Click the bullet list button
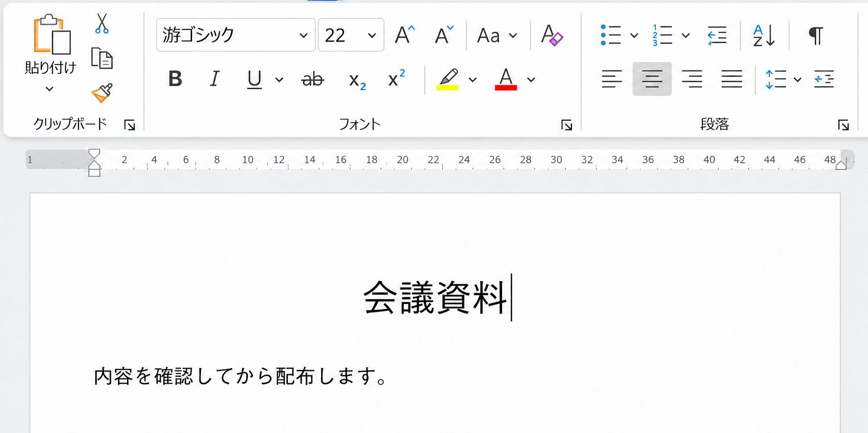The width and height of the screenshot is (868, 433). tap(611, 35)
